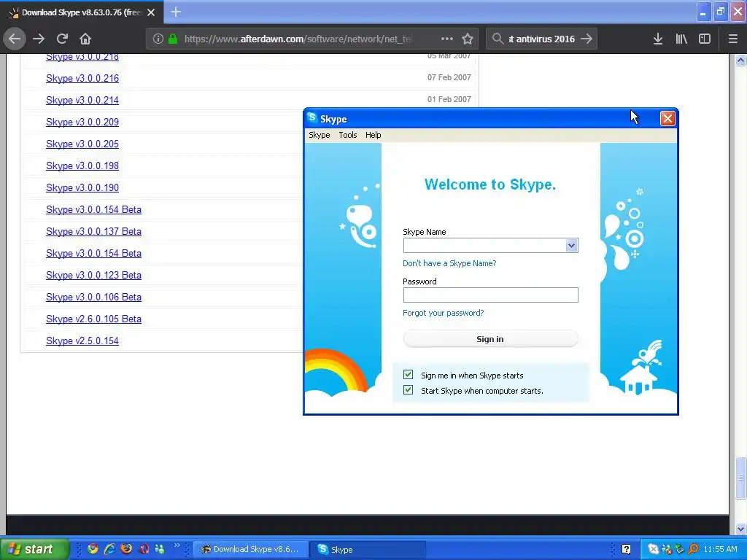
Task: Toggle Sign me in when Skype starts
Action: coord(409,375)
